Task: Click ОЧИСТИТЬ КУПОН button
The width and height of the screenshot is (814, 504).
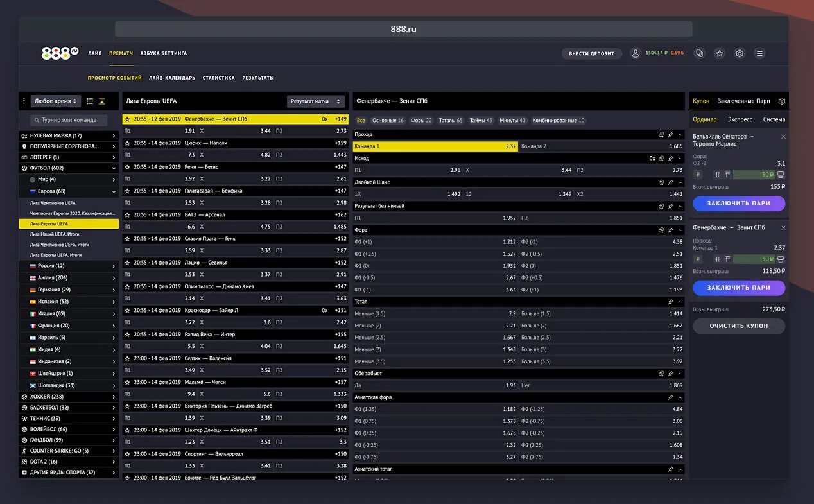Action: point(739,326)
